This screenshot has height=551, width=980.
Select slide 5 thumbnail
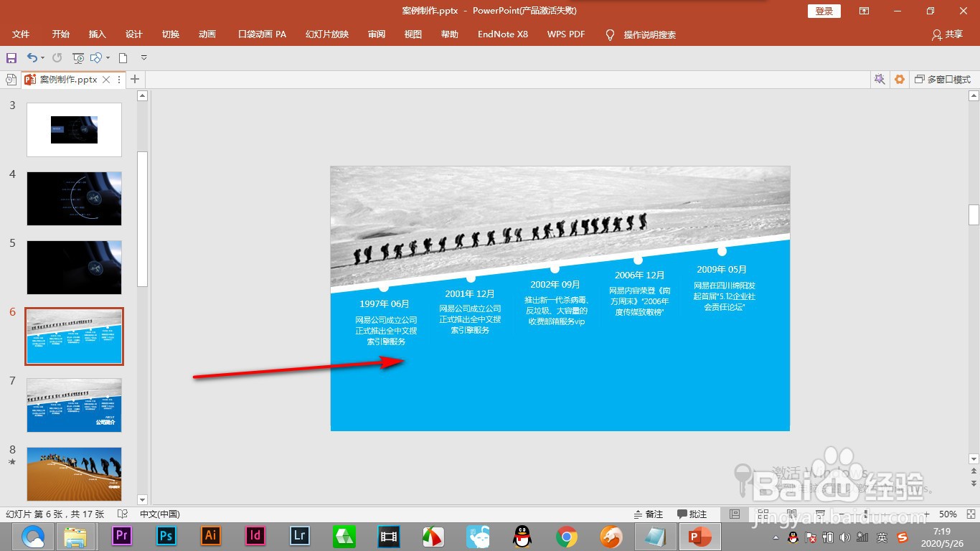coord(74,268)
